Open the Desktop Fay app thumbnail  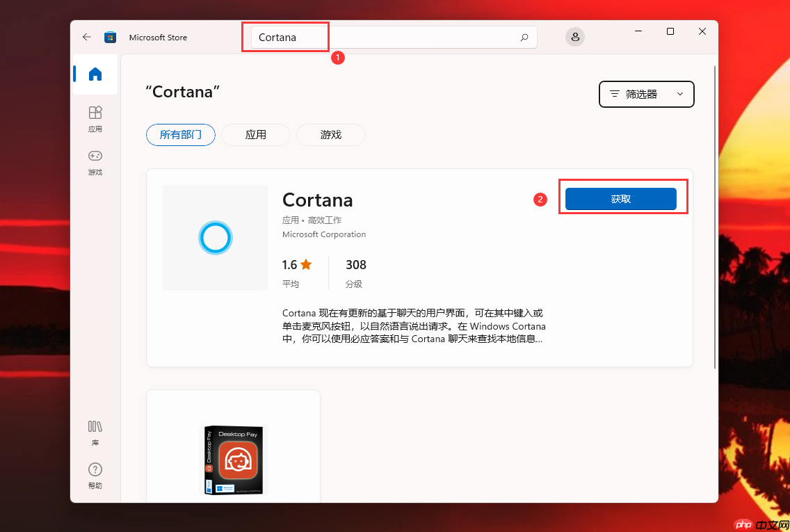pyautogui.click(x=233, y=460)
